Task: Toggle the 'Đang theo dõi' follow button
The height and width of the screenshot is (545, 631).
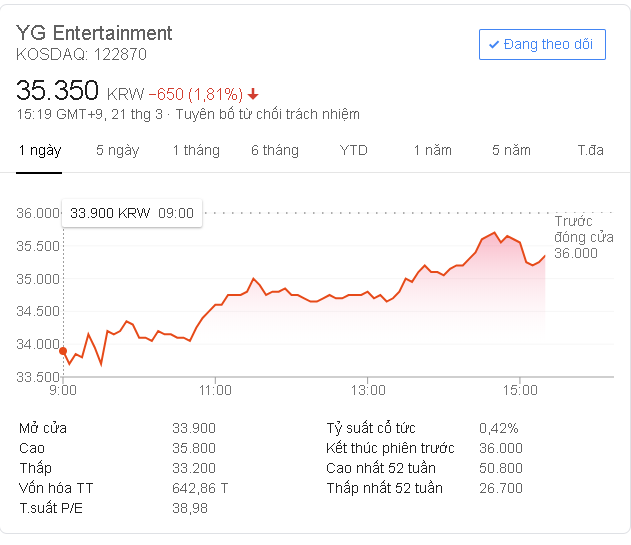Action: 542,44
